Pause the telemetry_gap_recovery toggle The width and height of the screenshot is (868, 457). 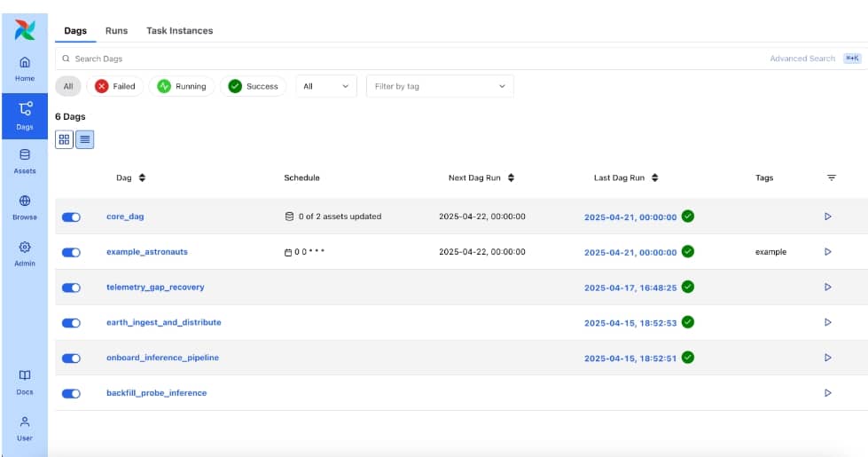click(71, 288)
